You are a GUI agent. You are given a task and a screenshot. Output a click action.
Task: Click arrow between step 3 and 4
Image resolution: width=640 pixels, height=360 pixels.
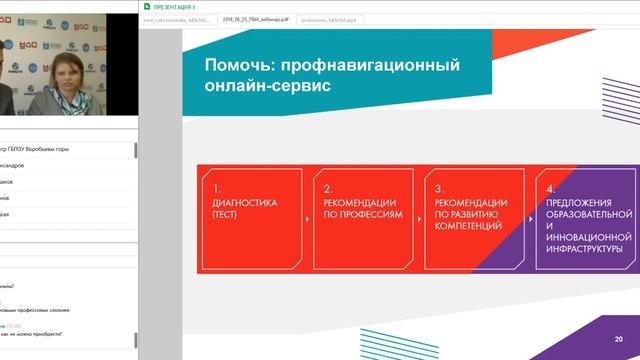click(x=531, y=219)
